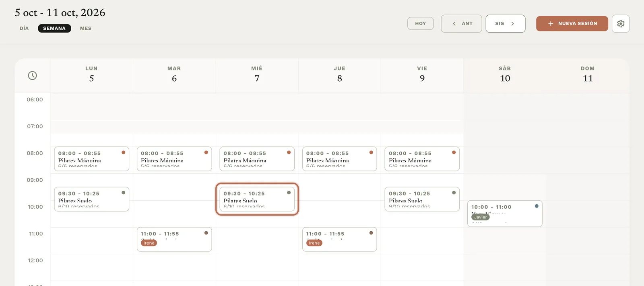Open Wednesday's 09:30 Pilates Suelo session
Screen dimensions: 644x286
click(x=257, y=199)
